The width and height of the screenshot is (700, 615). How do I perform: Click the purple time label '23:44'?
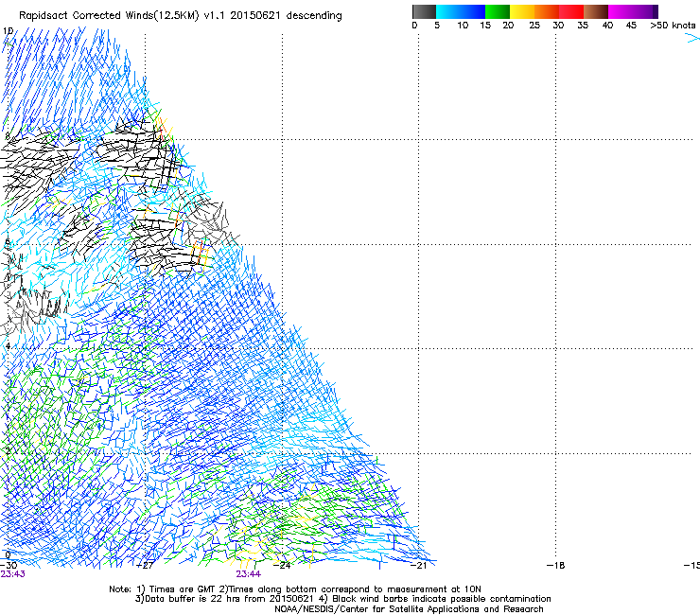(x=248, y=574)
